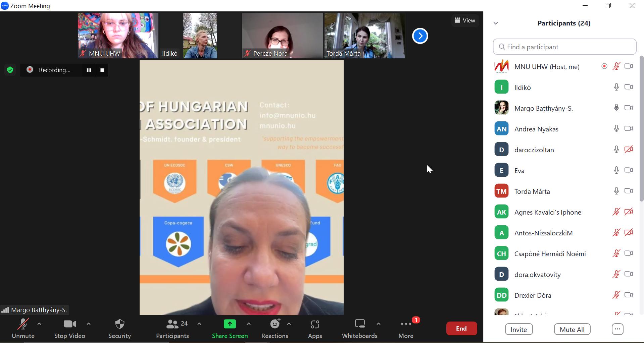Click the participants list scrollbar
Screen dimensions: 644x343
(x=641, y=129)
